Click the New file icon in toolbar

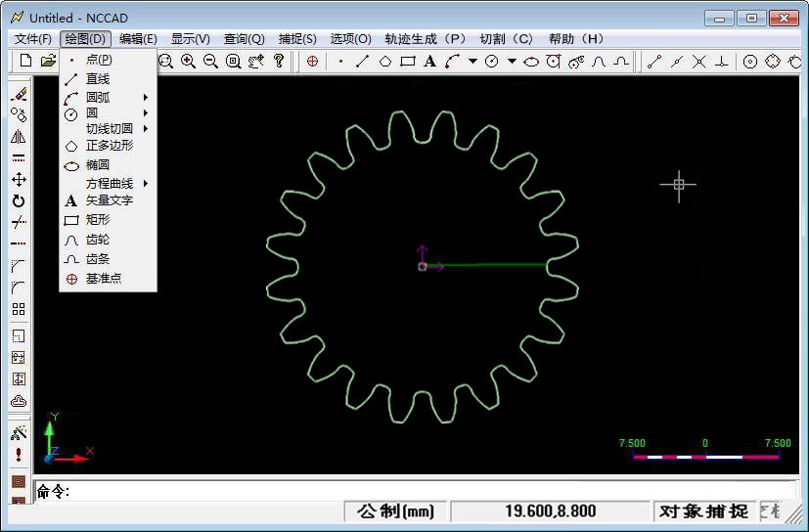pos(26,61)
